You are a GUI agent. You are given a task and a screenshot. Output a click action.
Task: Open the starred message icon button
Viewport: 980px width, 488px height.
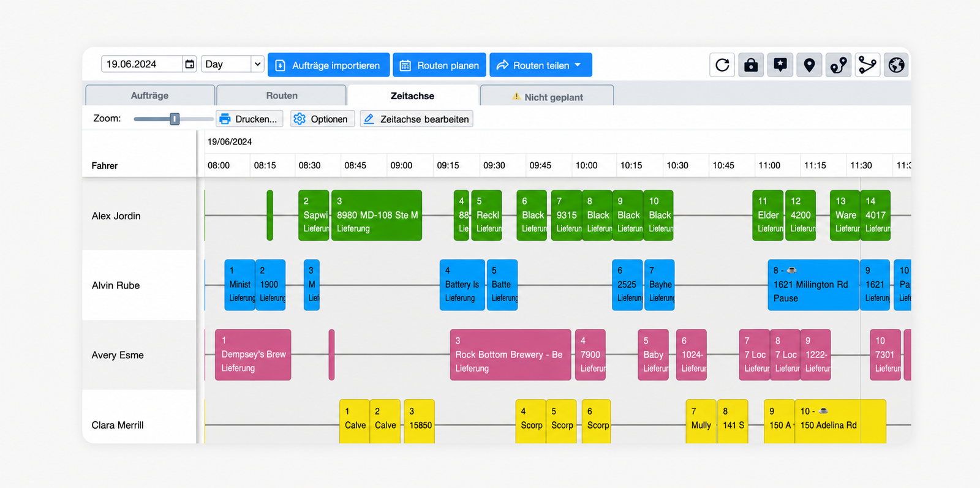click(x=780, y=65)
